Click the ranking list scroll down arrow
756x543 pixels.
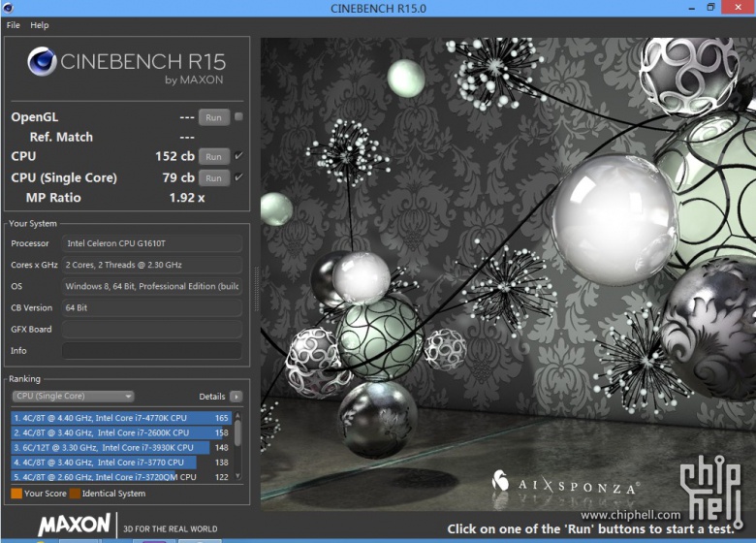point(237,476)
